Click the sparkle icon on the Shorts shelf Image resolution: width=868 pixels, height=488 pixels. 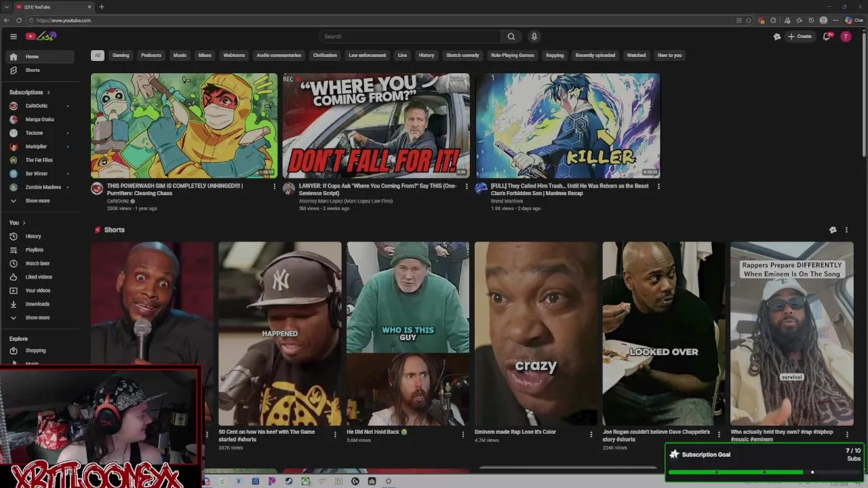coord(833,230)
